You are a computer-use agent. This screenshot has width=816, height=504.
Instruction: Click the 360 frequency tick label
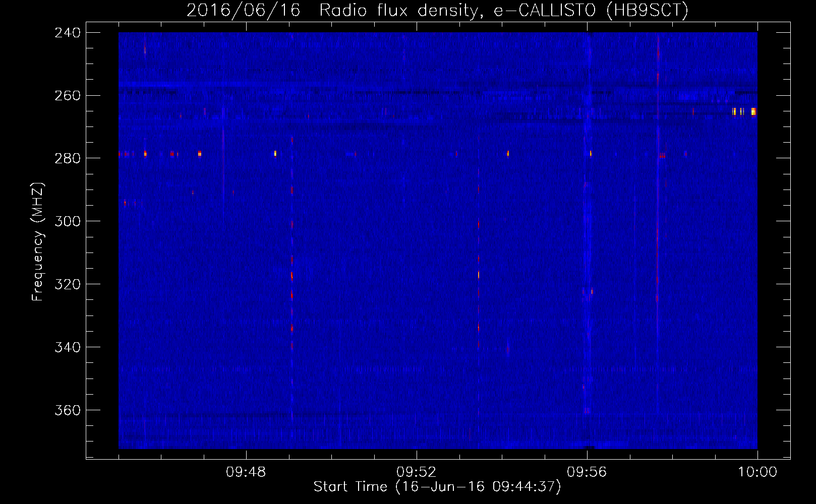pos(68,410)
